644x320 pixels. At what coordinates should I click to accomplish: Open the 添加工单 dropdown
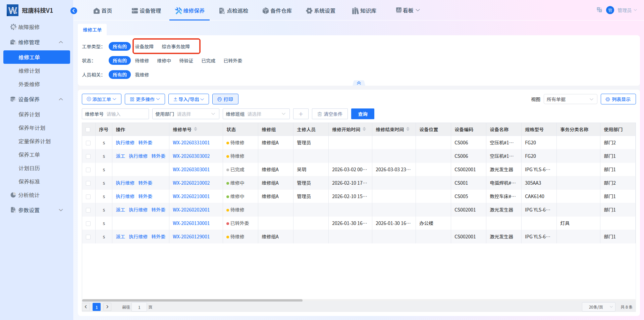tap(102, 99)
